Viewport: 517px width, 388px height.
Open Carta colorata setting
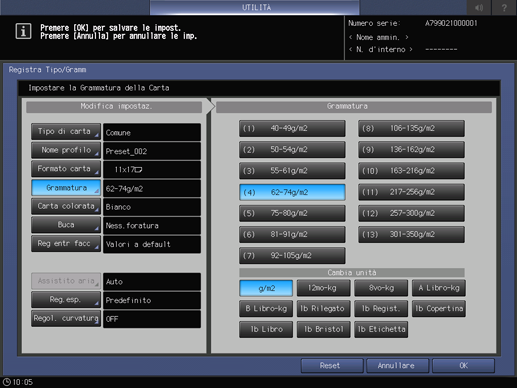pos(66,206)
